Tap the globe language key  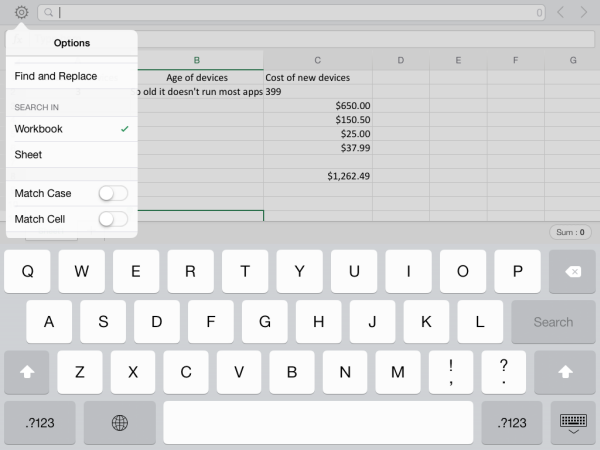pos(120,423)
